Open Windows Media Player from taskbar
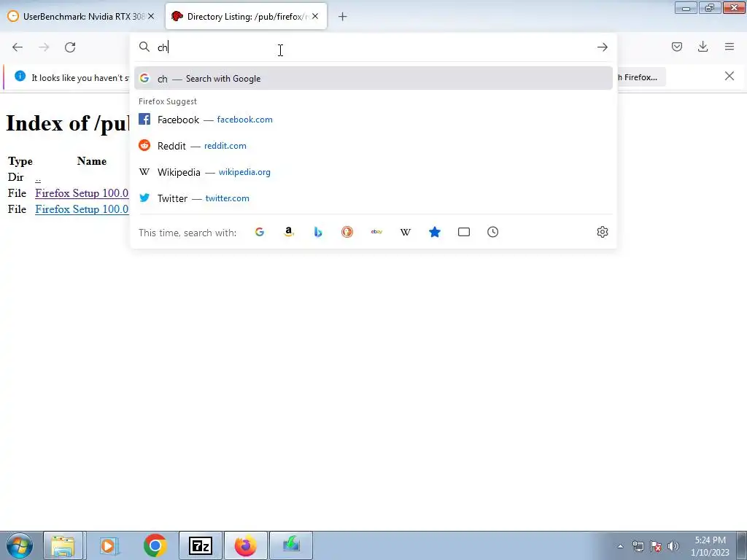The height and width of the screenshot is (560, 747). click(109, 545)
